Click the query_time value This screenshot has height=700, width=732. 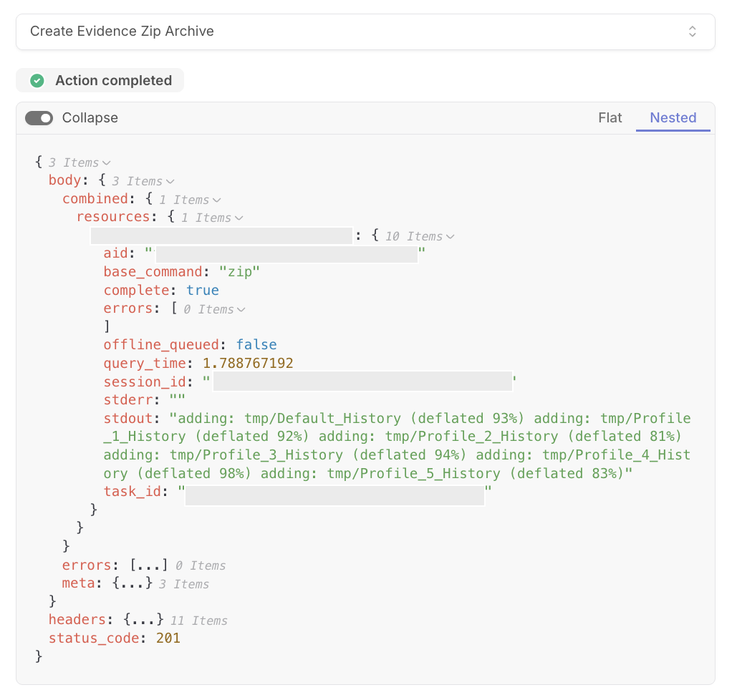pos(248,363)
